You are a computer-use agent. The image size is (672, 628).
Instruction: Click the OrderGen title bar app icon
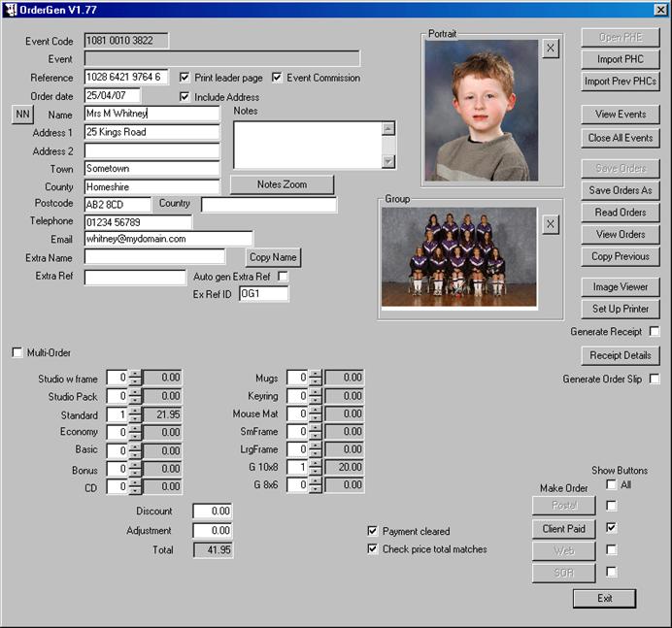pyautogui.click(x=10, y=10)
